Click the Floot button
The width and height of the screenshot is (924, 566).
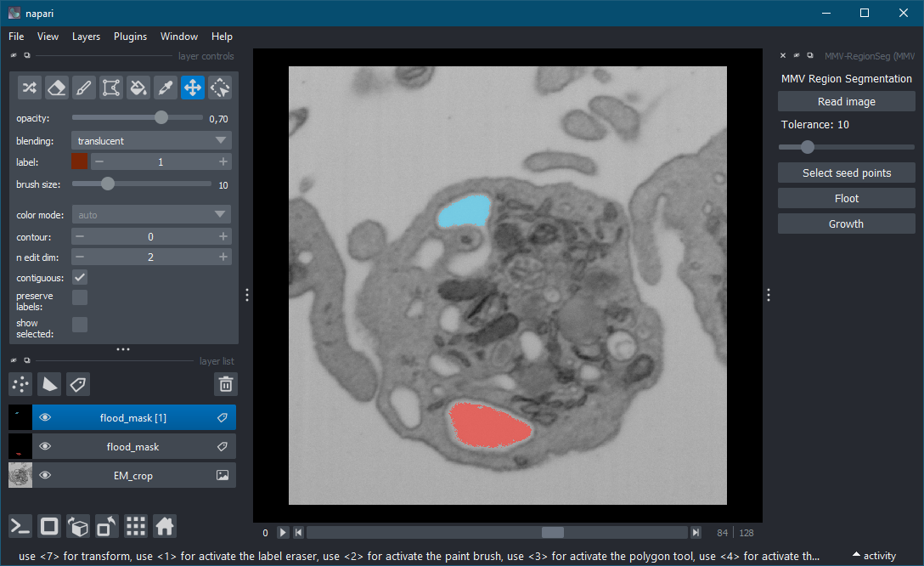[x=846, y=198]
